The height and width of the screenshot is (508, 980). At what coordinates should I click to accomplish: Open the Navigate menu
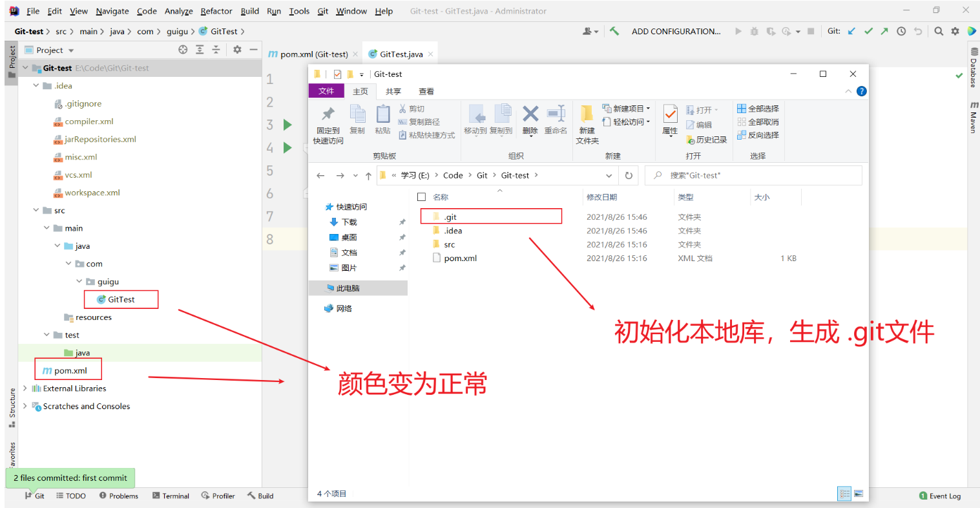(x=112, y=11)
